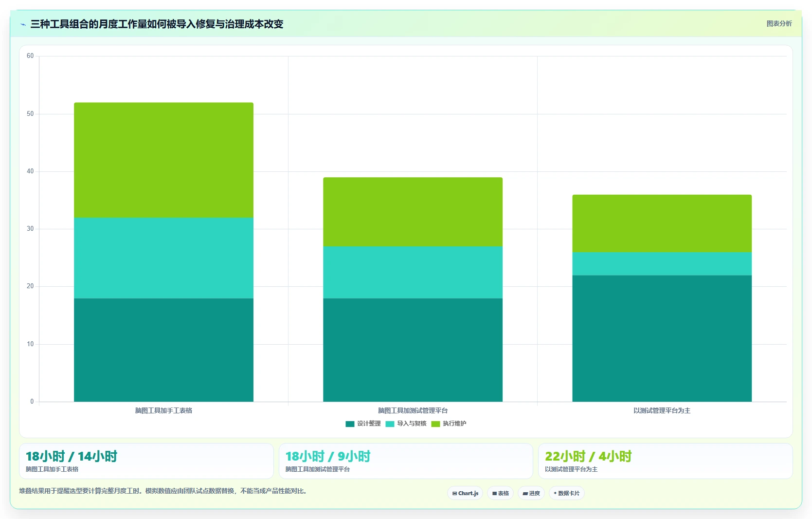812x519 pixels.
Task: Click the x-axis label 以测试管理平台为主
Action: coord(662,410)
